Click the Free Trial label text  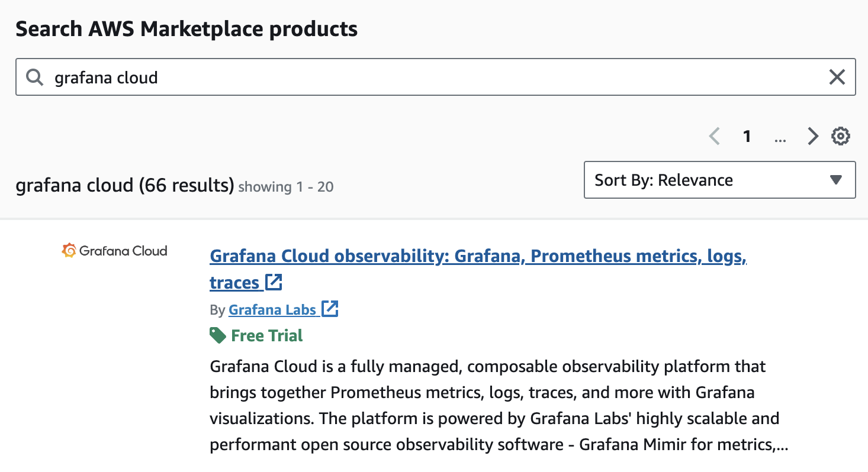(x=267, y=336)
